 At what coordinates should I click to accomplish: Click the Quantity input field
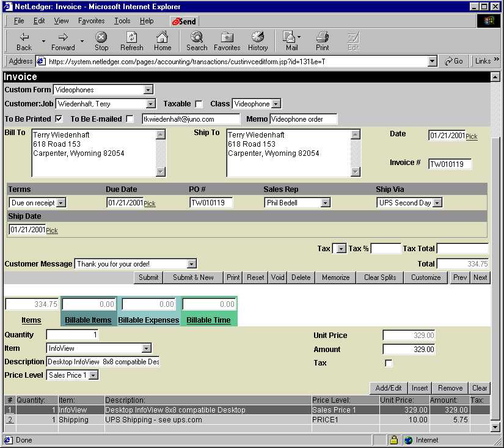coord(72,335)
